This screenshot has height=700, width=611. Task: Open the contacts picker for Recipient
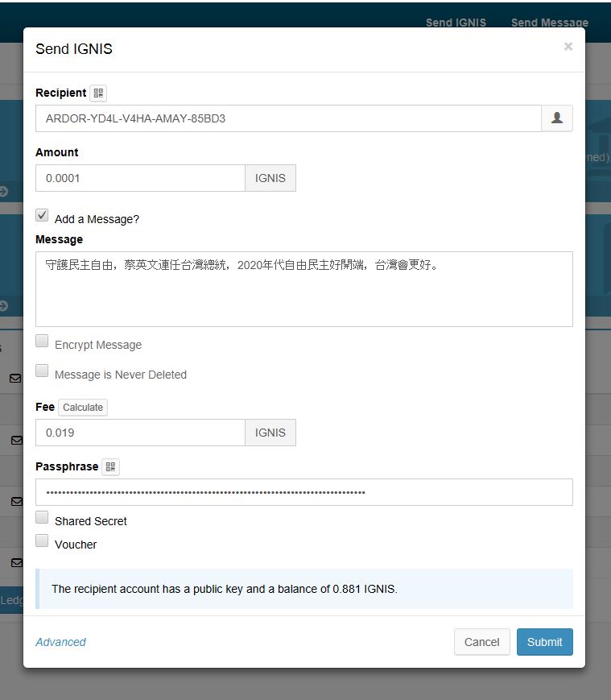[556, 118]
